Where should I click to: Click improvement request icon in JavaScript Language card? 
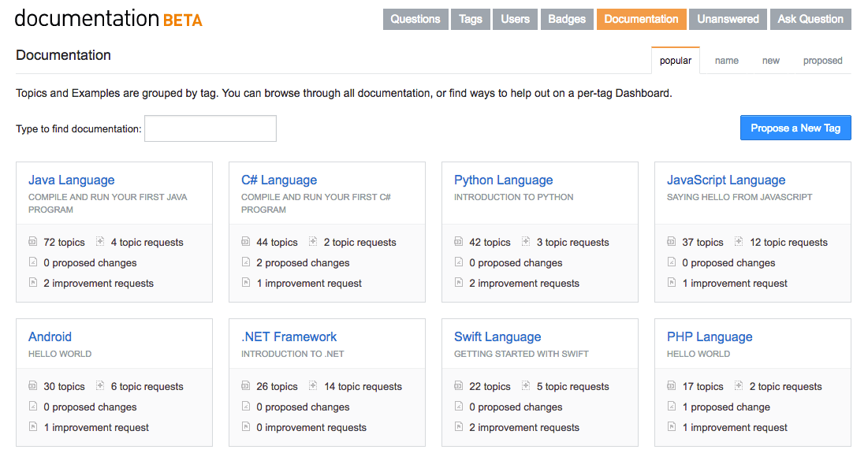(x=672, y=282)
